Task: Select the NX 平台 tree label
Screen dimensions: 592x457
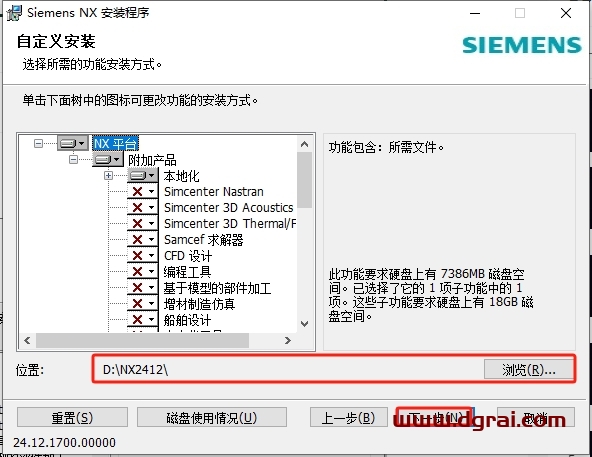Action: (116, 144)
